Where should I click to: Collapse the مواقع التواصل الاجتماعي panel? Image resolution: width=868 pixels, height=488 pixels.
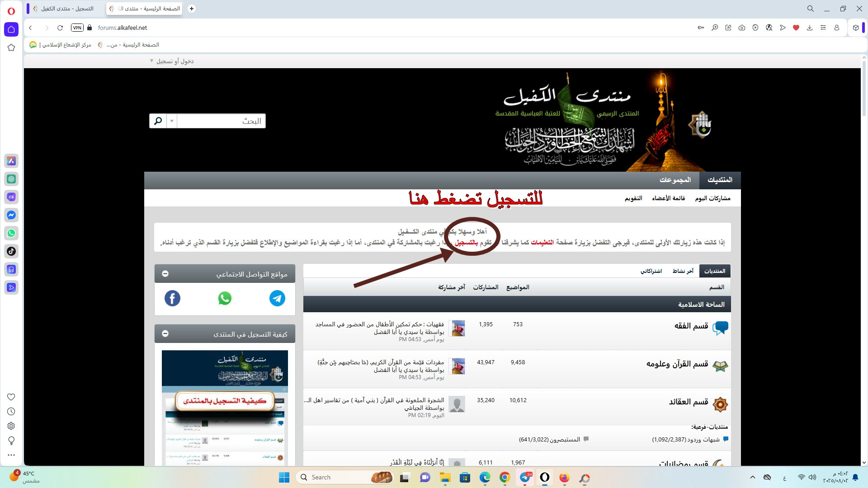coord(165,274)
